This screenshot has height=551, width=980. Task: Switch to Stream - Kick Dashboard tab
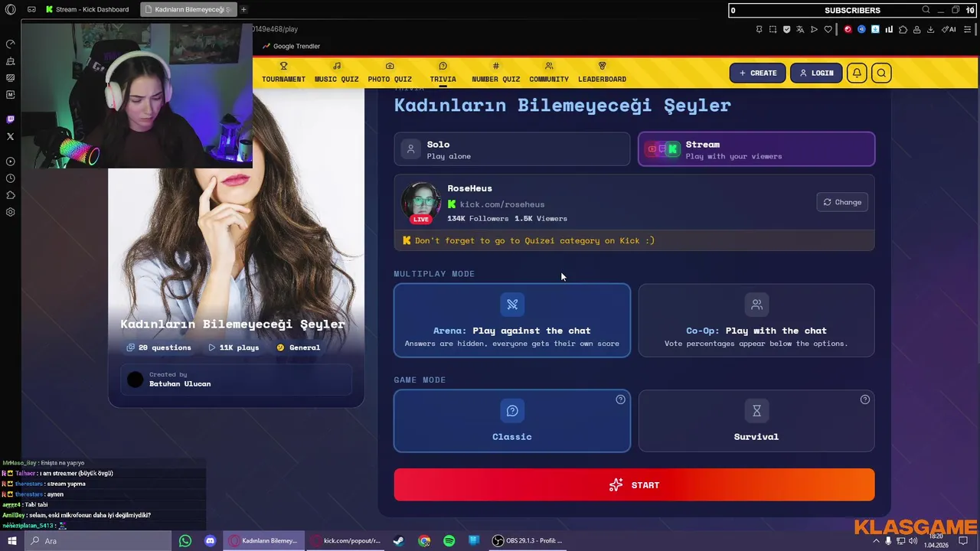[87, 9]
